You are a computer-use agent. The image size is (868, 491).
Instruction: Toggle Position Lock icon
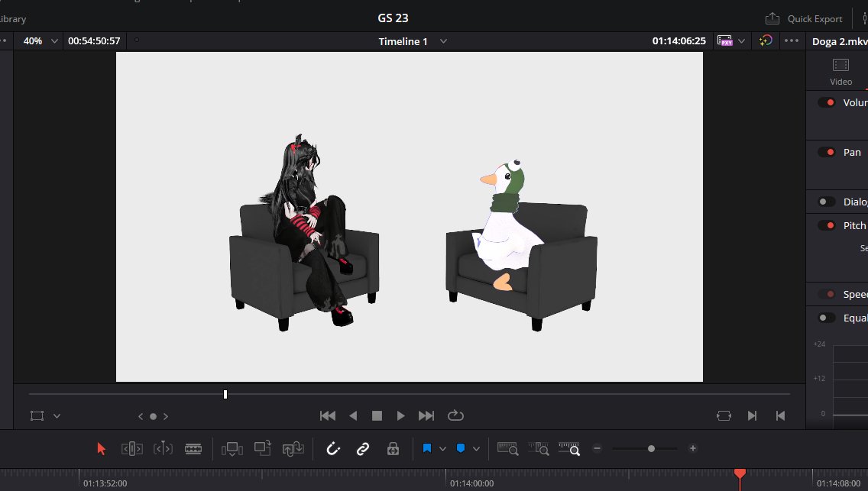[x=393, y=448]
